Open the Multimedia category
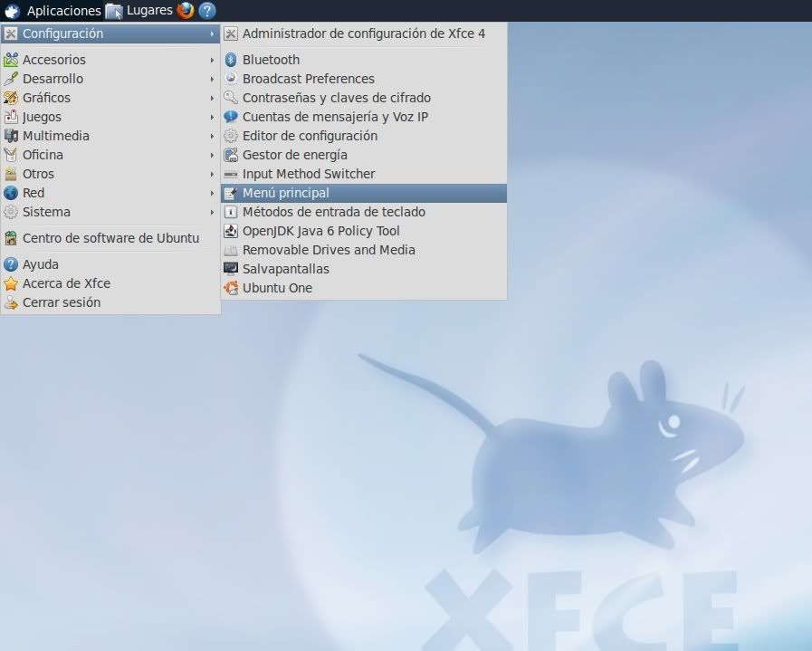This screenshot has width=812, height=651. coord(110,136)
